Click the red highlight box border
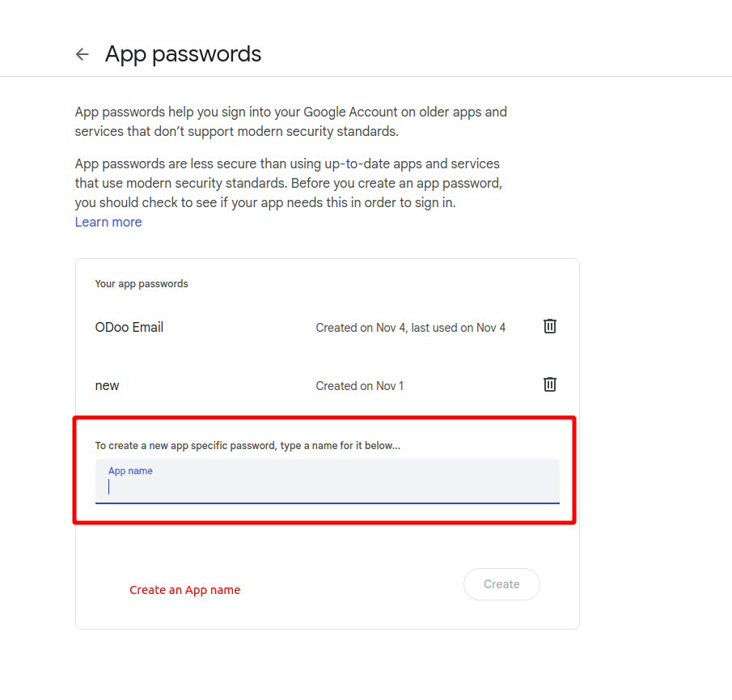Screen dimensions: 732x700 point(324,418)
